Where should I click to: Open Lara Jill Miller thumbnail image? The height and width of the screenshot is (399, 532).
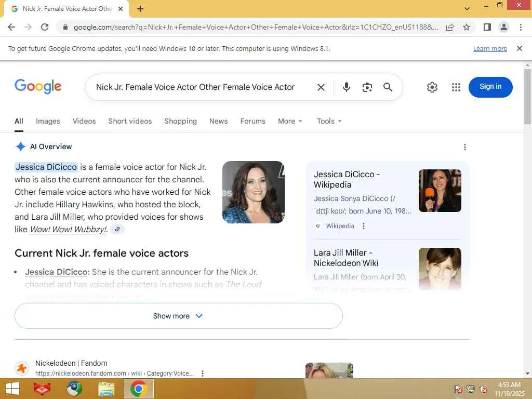click(x=440, y=269)
